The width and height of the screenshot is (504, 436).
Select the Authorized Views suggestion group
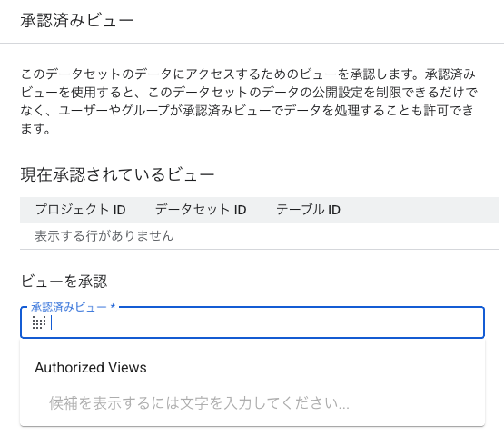[91, 367]
